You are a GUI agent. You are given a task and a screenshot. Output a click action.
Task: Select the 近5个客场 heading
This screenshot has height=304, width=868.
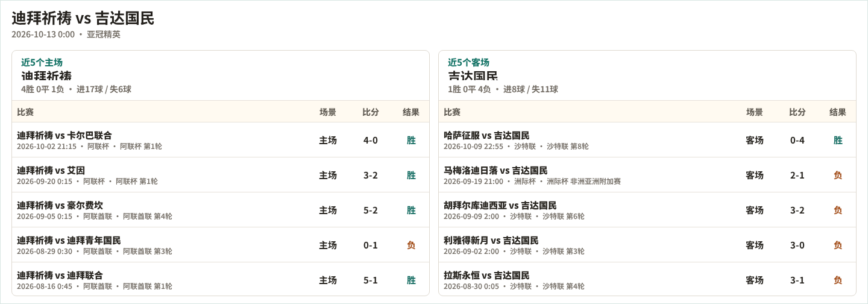[x=468, y=62]
